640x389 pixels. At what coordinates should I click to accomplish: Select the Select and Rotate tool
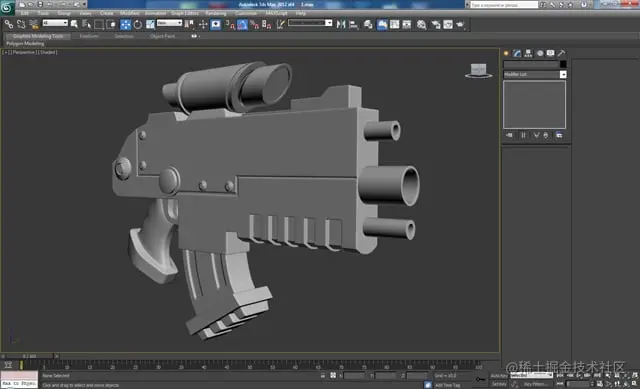click(138, 24)
